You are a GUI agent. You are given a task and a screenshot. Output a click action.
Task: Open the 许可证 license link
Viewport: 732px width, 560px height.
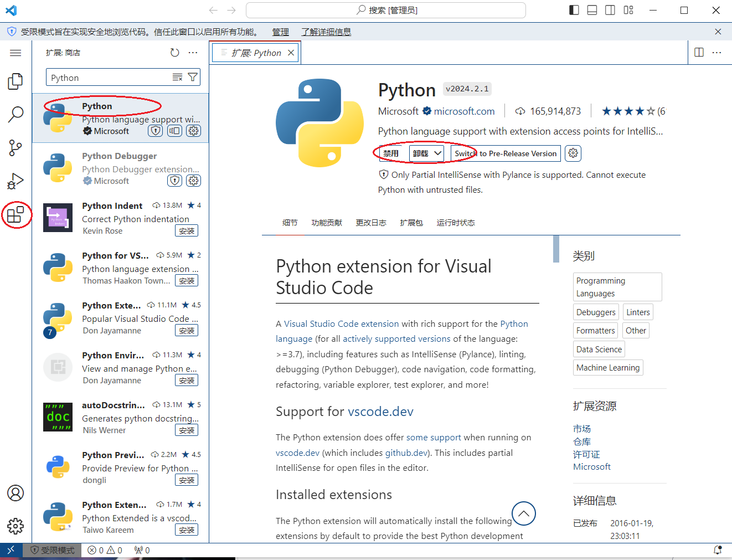click(586, 454)
